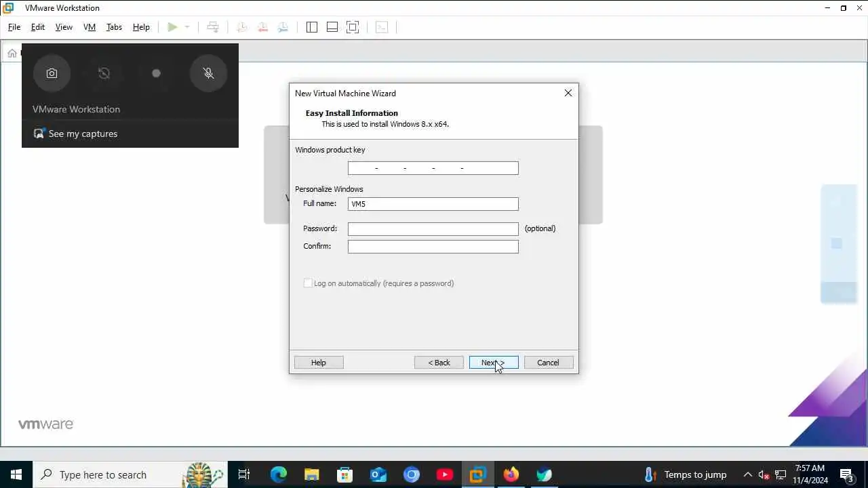Open the Edit menu

[38, 27]
